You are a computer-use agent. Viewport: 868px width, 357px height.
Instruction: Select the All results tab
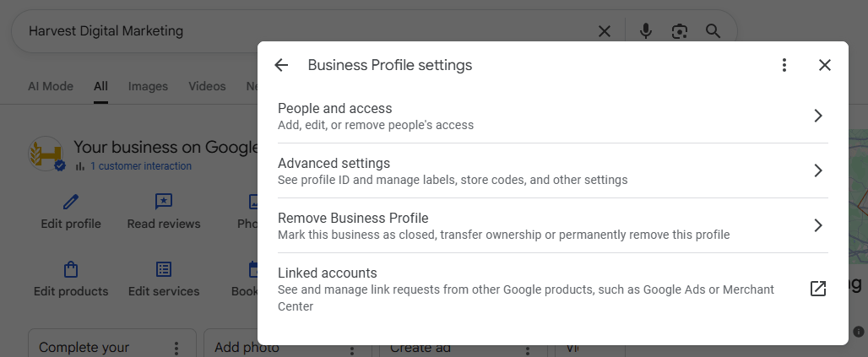(x=100, y=86)
